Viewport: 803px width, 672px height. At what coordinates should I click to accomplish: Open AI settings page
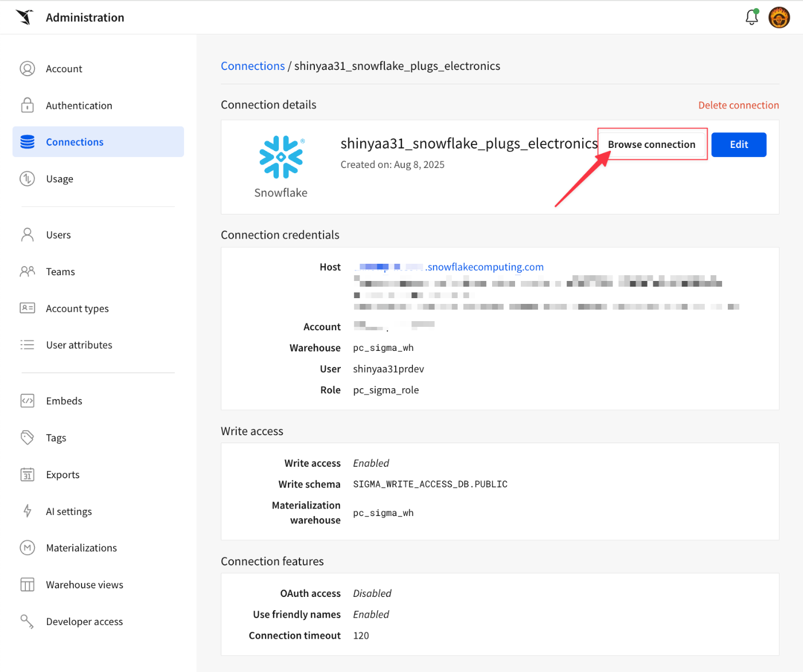point(98,511)
